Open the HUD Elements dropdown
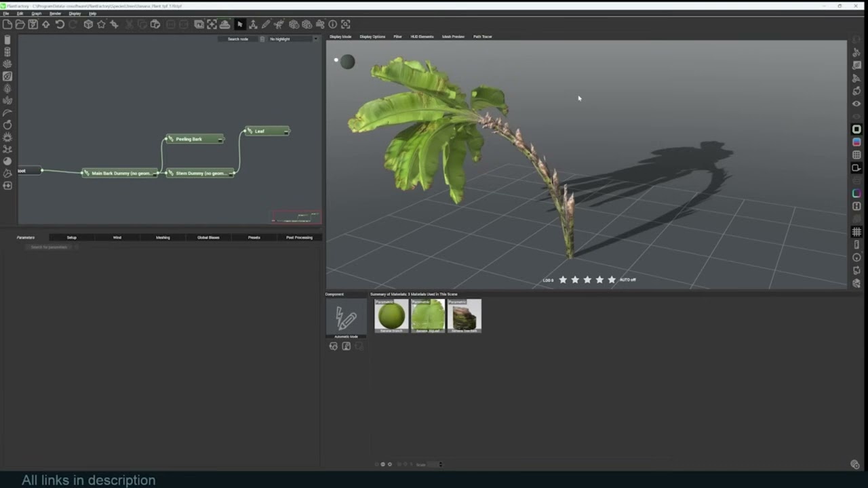Screen dimensions: 868x488 coord(422,37)
